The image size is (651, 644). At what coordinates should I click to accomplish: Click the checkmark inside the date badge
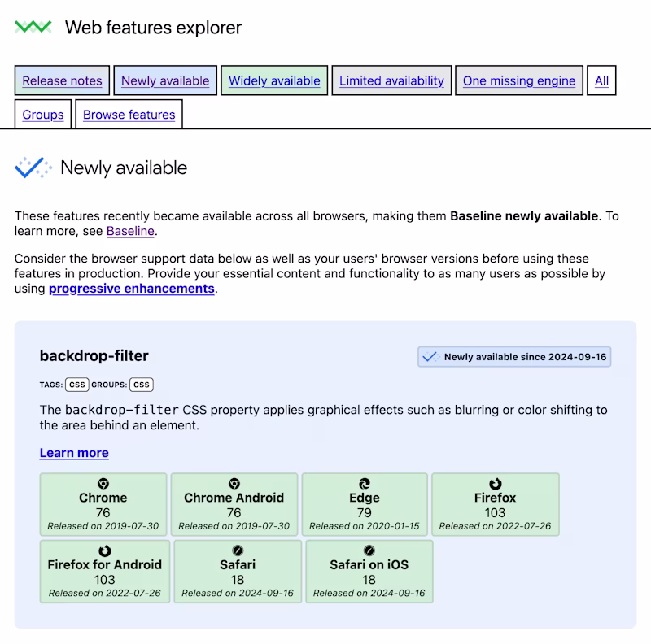click(x=430, y=356)
